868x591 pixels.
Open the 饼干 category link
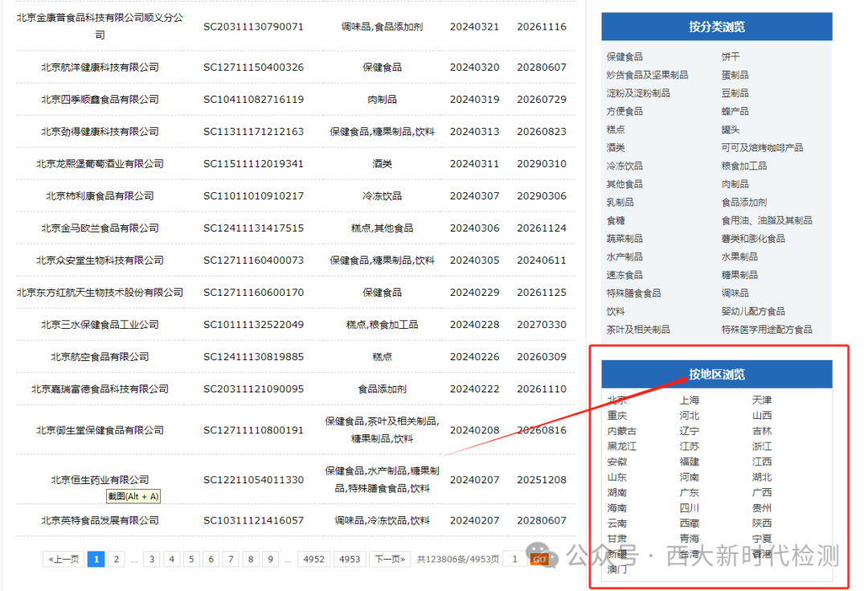[x=730, y=56]
